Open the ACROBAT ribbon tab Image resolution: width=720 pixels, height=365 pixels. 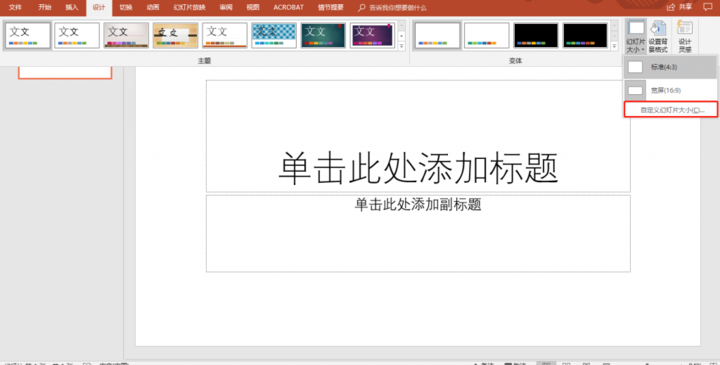[x=288, y=7]
